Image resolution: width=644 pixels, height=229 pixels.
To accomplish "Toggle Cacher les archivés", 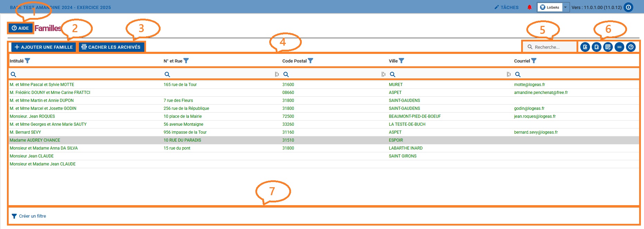I will [x=111, y=47].
